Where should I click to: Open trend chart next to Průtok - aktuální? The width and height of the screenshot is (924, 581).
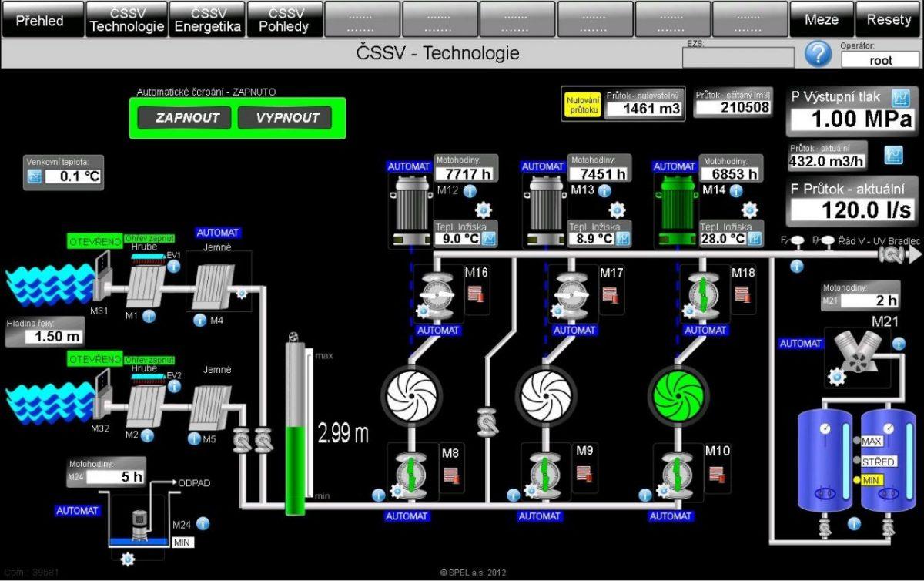[894, 155]
